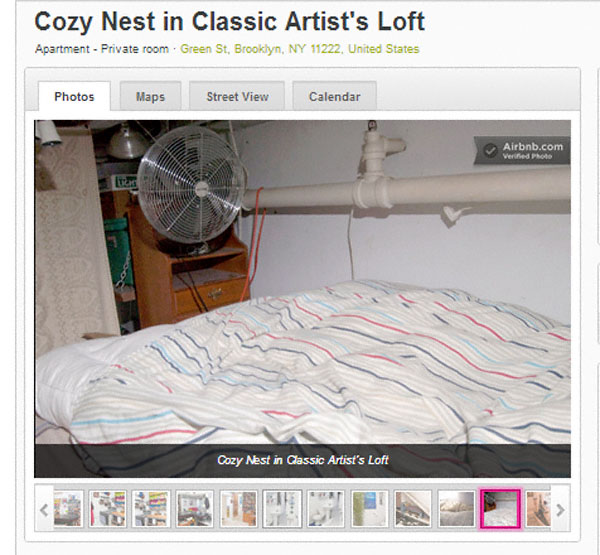Select the white bed thumbnail before the highlighted one
This screenshot has width=600, height=555.
[457, 509]
